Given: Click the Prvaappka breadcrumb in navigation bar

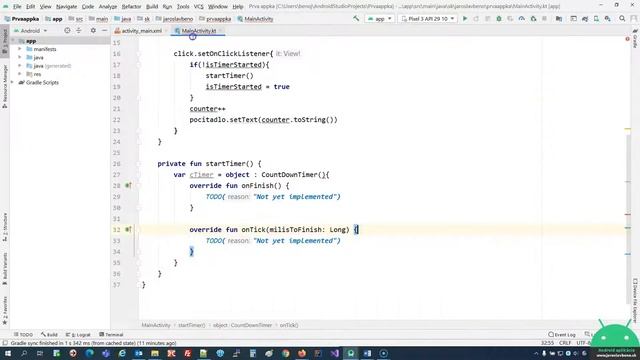Looking at the screenshot, I should pos(22,19).
